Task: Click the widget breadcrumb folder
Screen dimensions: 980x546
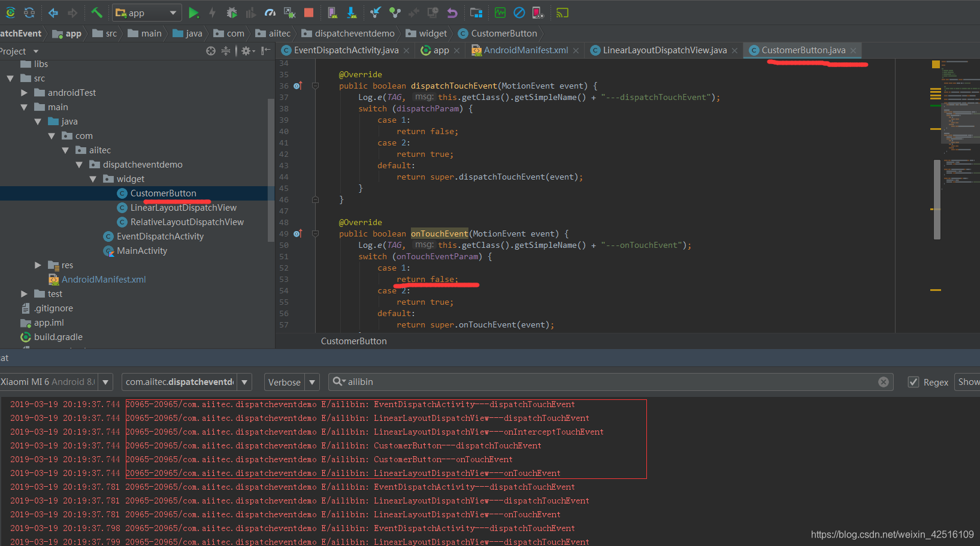Action: (x=427, y=34)
